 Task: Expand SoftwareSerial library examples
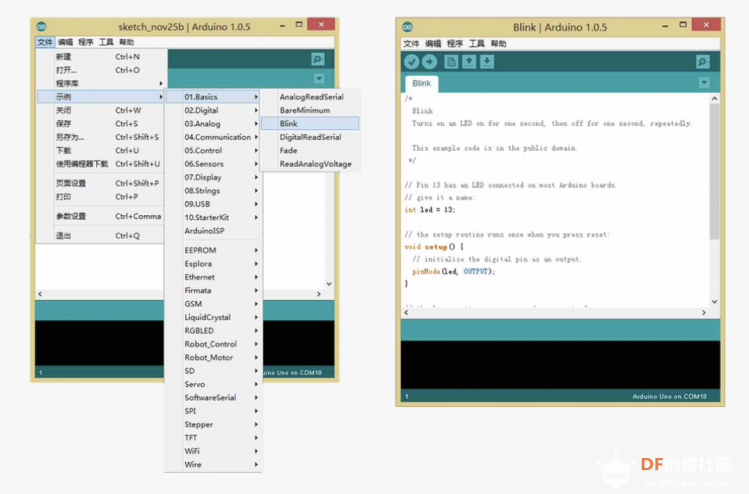213,397
